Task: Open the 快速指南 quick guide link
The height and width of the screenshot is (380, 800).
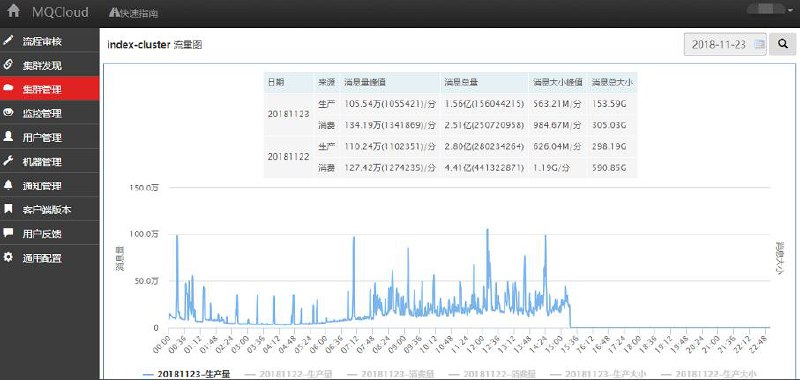Action: [134, 13]
